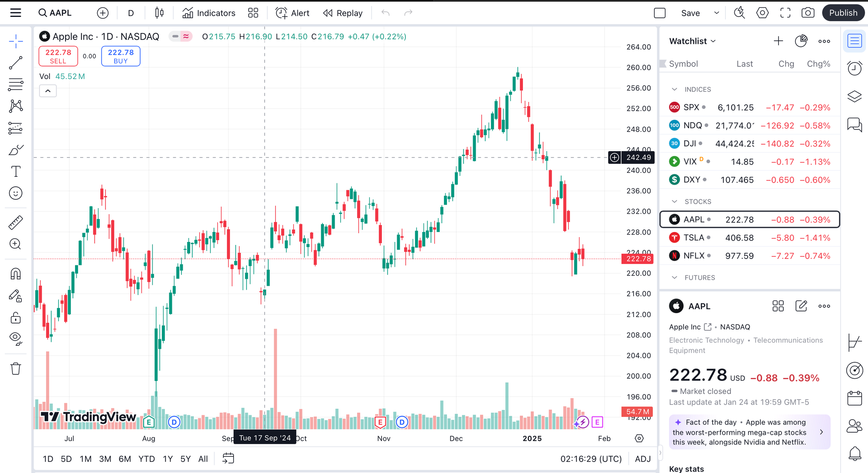Open forecasting and measurement tools
This screenshot has width=868, height=473.
(x=16, y=128)
